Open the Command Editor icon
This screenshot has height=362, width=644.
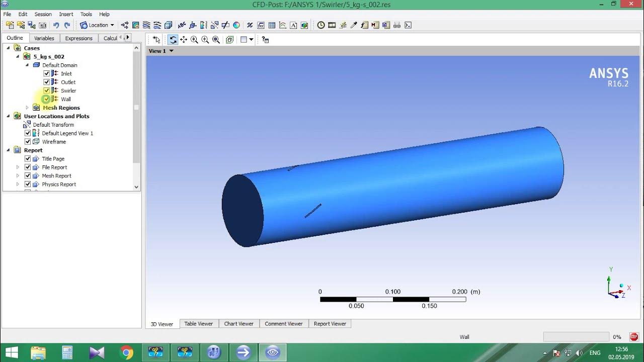pos(408,25)
